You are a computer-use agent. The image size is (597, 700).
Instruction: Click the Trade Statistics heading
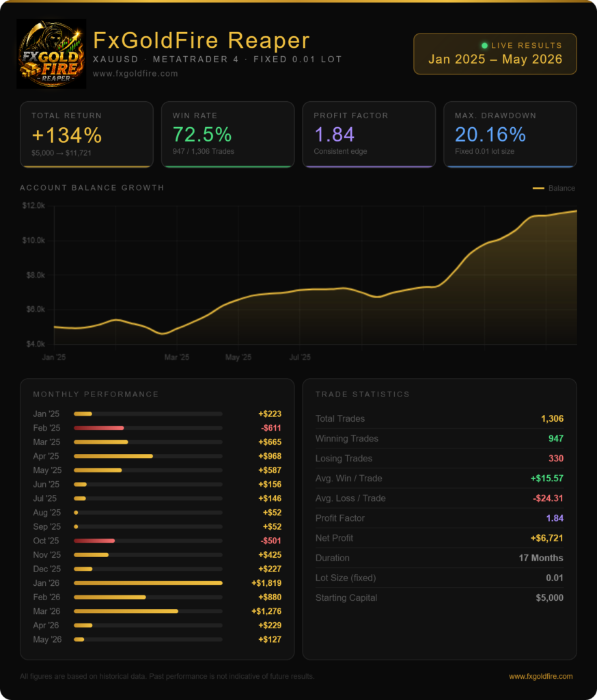click(x=362, y=394)
